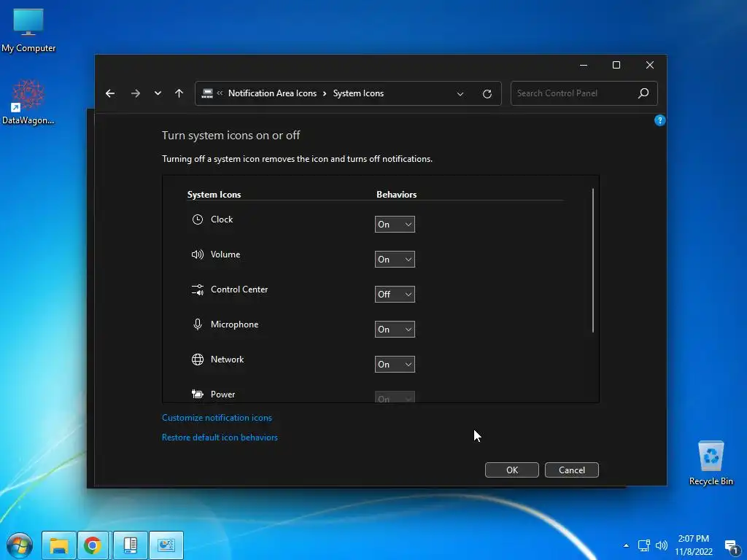Open the notification center tray icon
The width and height of the screenshot is (747, 560).
point(732,547)
